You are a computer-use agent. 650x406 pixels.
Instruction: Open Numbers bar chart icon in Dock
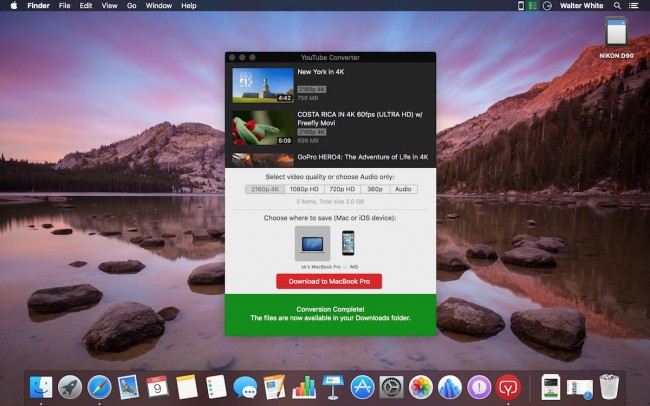304,387
